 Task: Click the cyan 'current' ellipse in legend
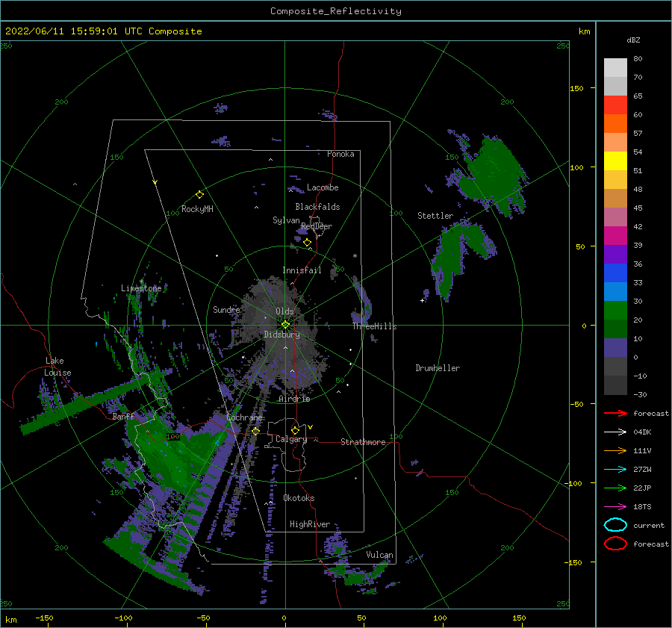(615, 525)
